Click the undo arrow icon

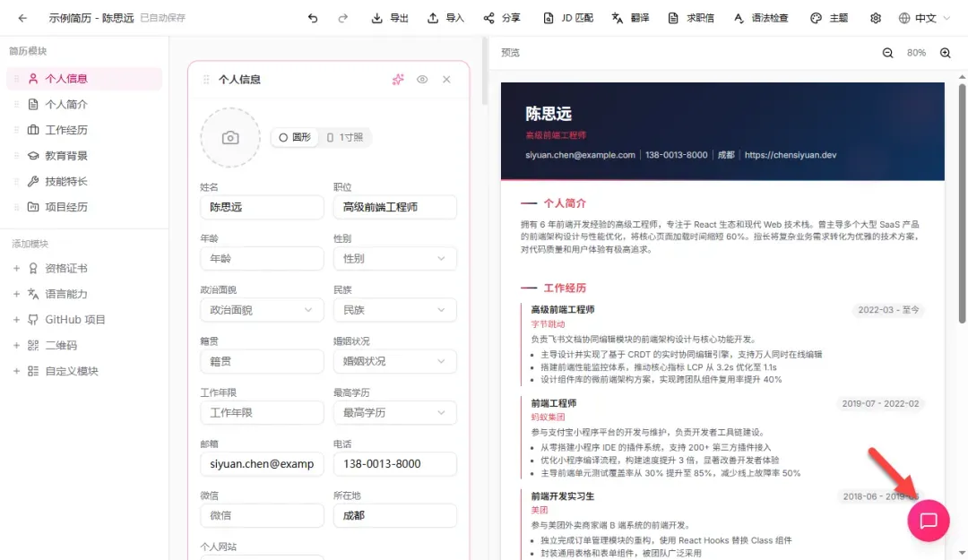coord(313,18)
